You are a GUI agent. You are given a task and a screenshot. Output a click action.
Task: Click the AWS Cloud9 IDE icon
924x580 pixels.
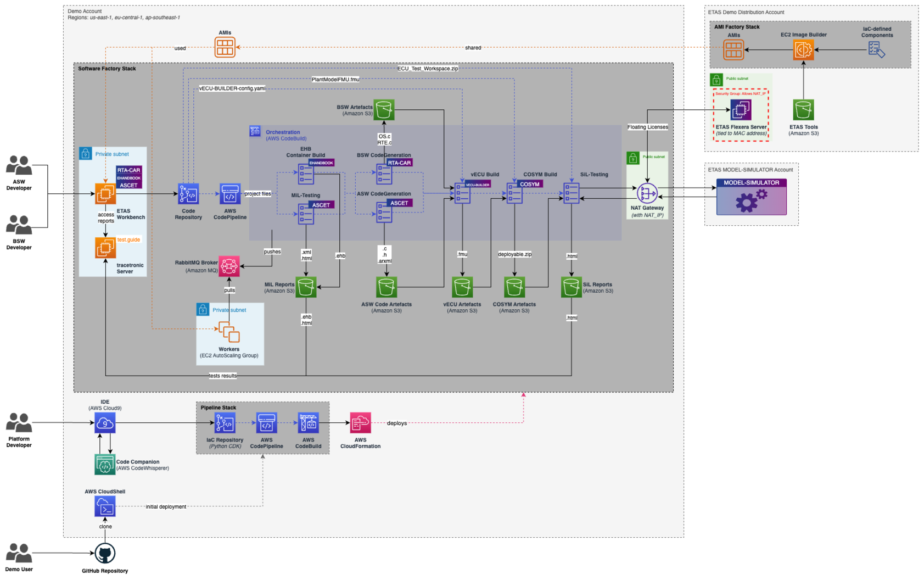[x=105, y=423]
